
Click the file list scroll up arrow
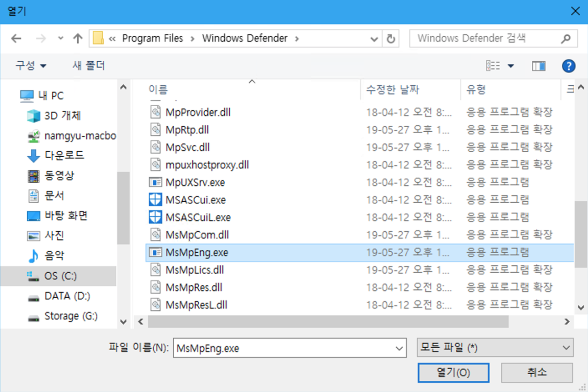(x=581, y=87)
